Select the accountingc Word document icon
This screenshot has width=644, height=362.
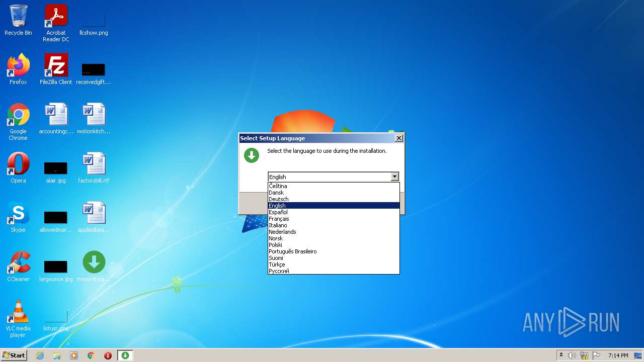(x=56, y=119)
